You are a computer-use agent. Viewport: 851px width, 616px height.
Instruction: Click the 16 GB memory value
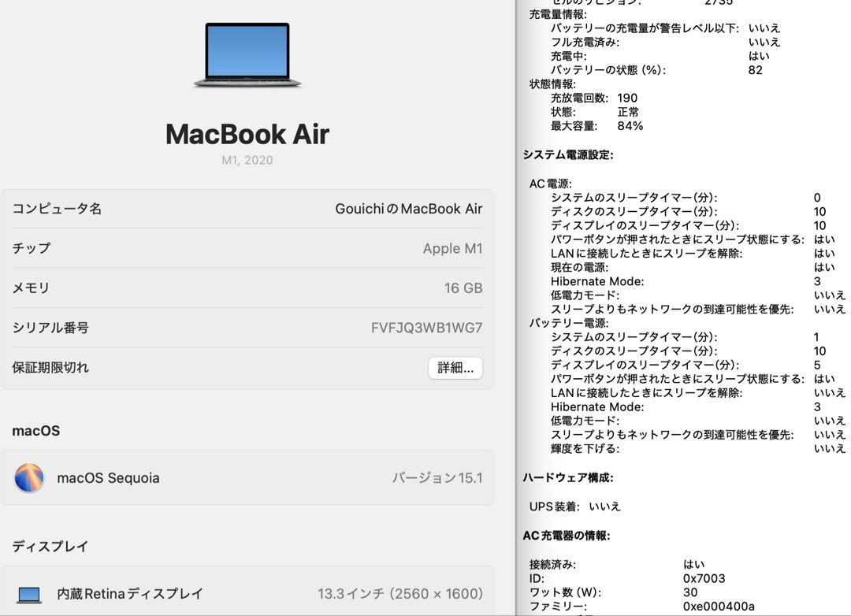tap(463, 288)
